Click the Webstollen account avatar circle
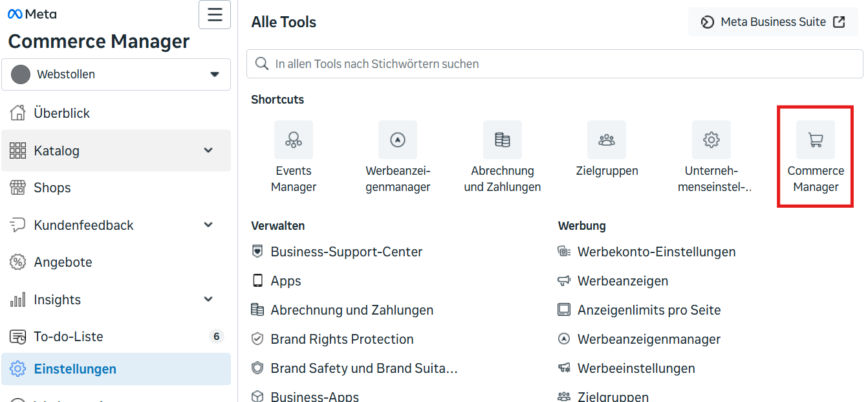The image size is (868, 402). tap(21, 74)
